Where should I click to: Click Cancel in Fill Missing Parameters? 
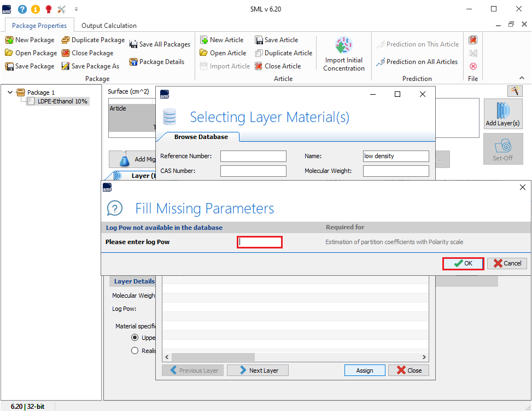(507, 263)
